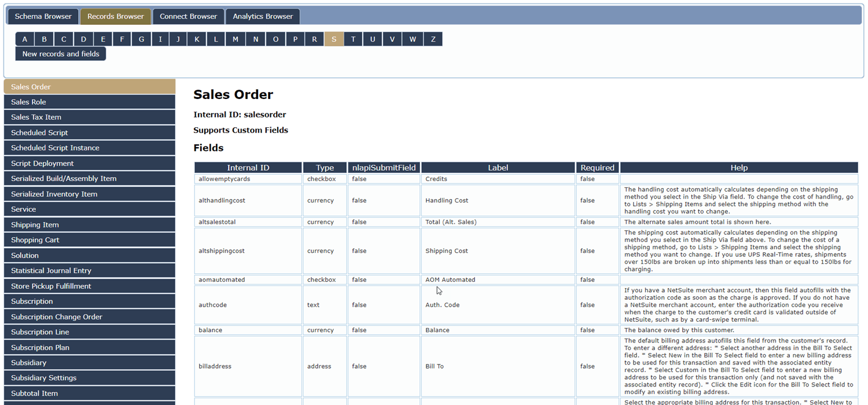
Task: Open the Schema Browser tab
Action: [x=43, y=16]
